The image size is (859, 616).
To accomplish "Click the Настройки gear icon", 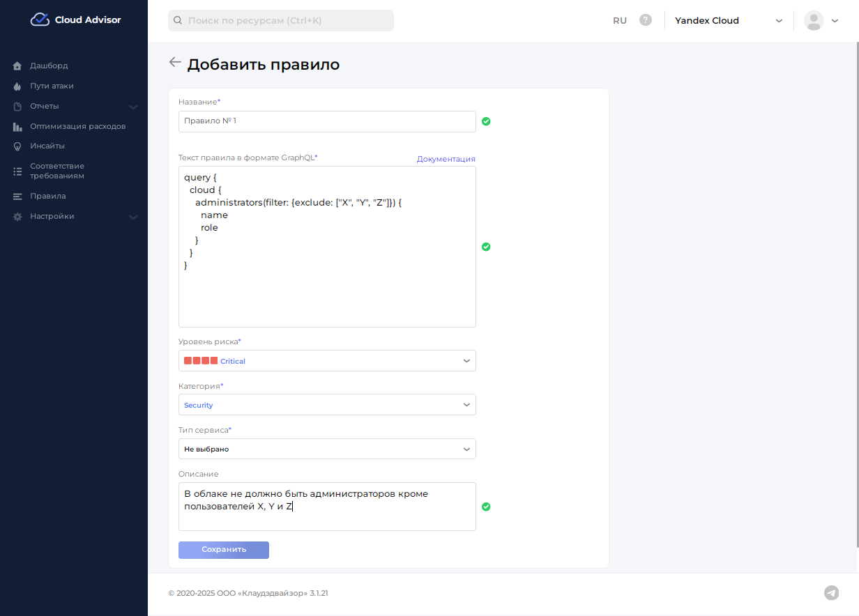I will point(17,217).
